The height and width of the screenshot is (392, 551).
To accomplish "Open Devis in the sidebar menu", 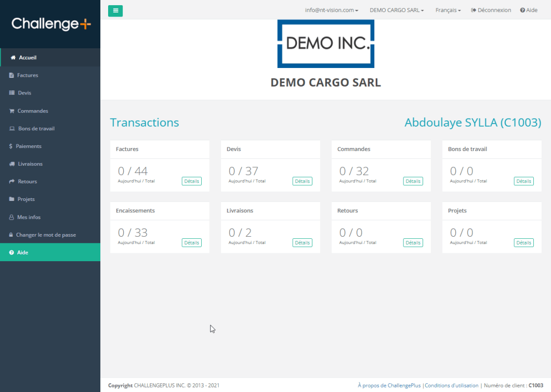I will click(x=24, y=93).
